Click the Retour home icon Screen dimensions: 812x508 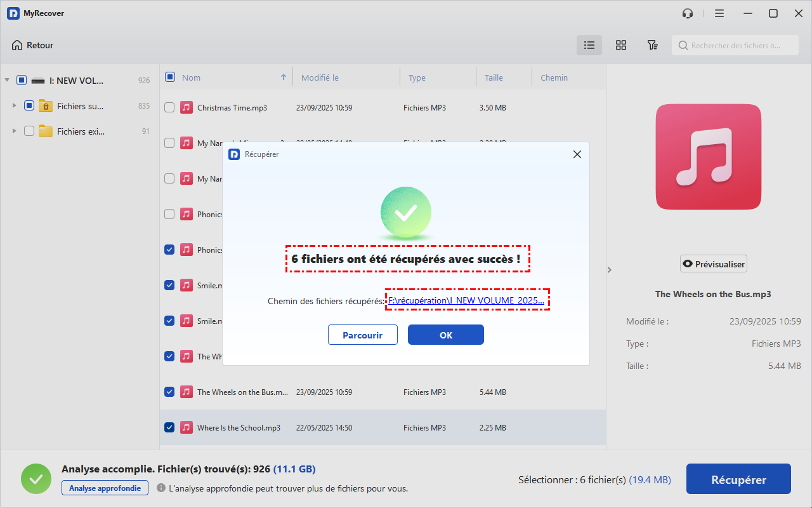pyautogui.click(x=17, y=45)
